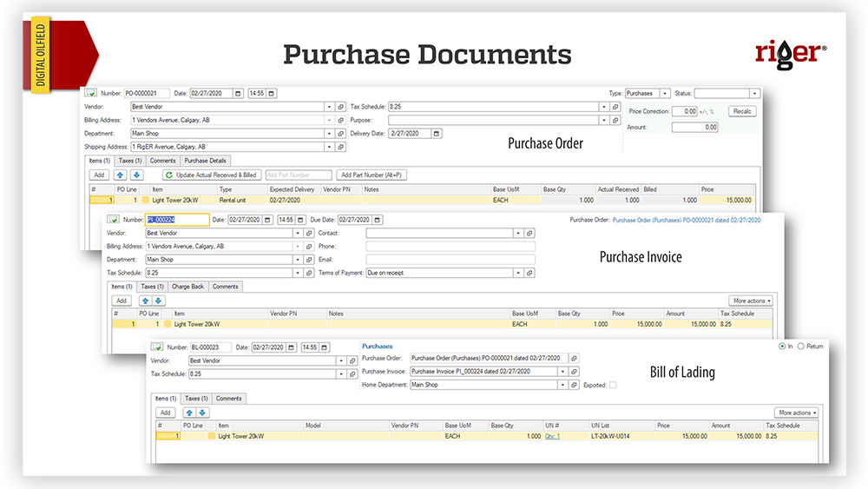Open Vendor record icon in Purchase Order
This screenshot has height=489, width=868.
point(339,107)
